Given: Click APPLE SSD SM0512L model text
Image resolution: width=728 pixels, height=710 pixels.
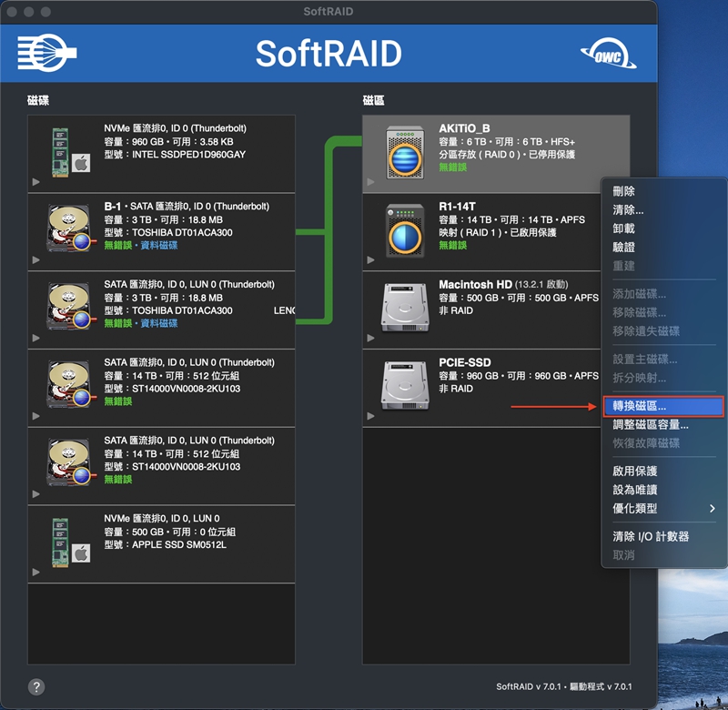Looking at the screenshot, I should tap(179, 544).
